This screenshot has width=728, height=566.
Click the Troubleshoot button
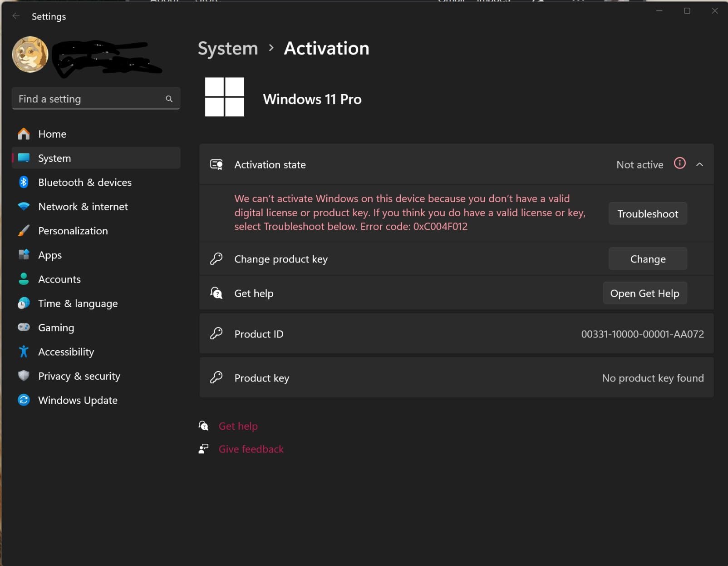648,214
